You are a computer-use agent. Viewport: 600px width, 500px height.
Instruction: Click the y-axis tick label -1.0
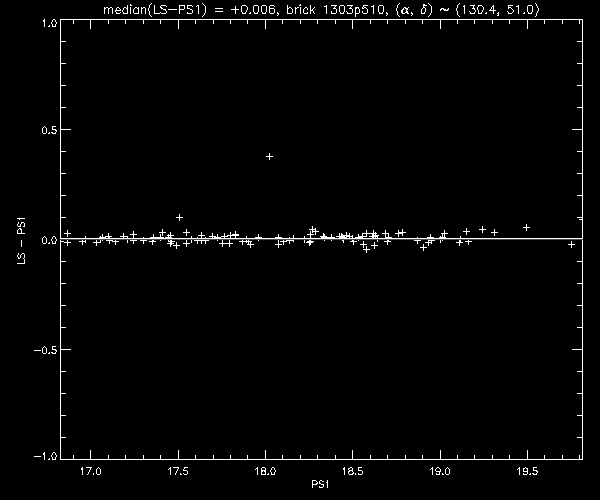(x=46, y=456)
